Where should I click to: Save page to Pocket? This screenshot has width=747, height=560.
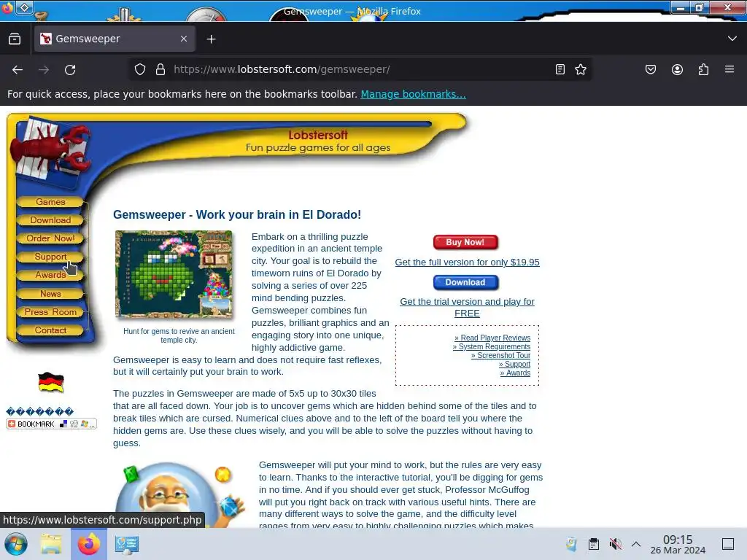(651, 69)
